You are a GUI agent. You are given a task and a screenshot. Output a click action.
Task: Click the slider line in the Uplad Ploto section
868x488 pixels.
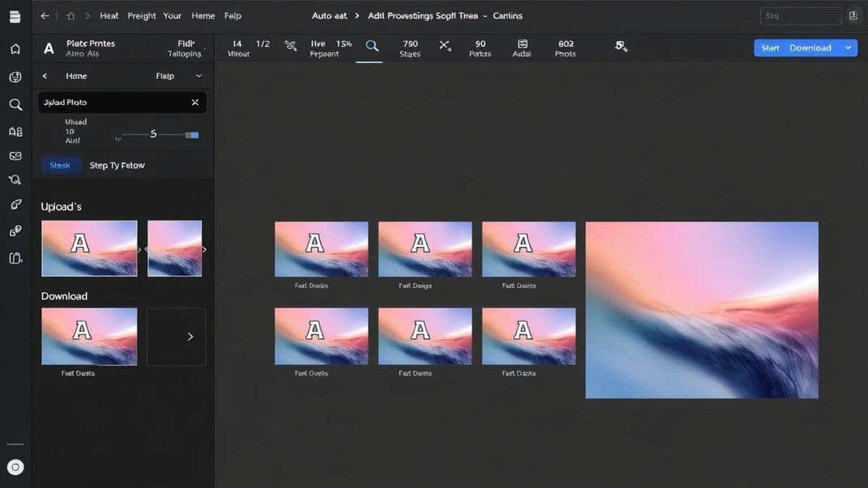click(x=153, y=134)
